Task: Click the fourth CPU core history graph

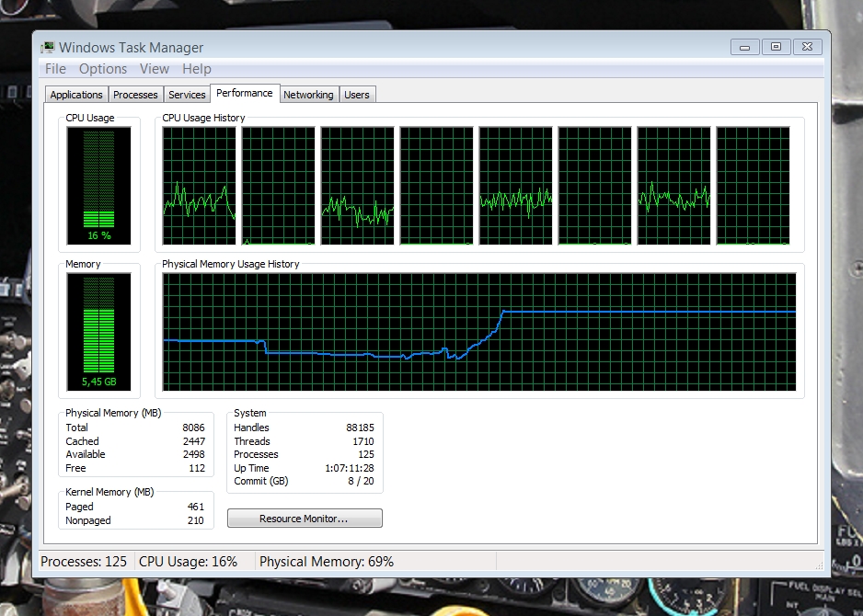Action: click(x=436, y=186)
